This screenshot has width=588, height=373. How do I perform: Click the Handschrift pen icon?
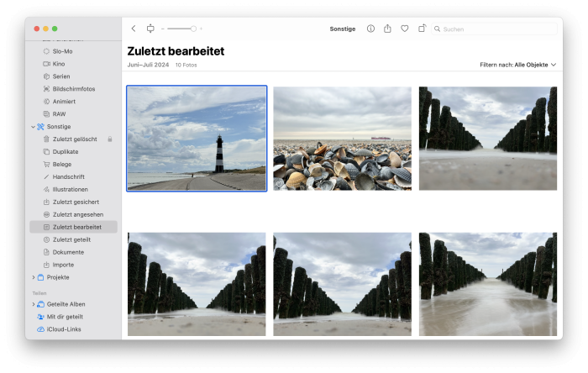46,177
